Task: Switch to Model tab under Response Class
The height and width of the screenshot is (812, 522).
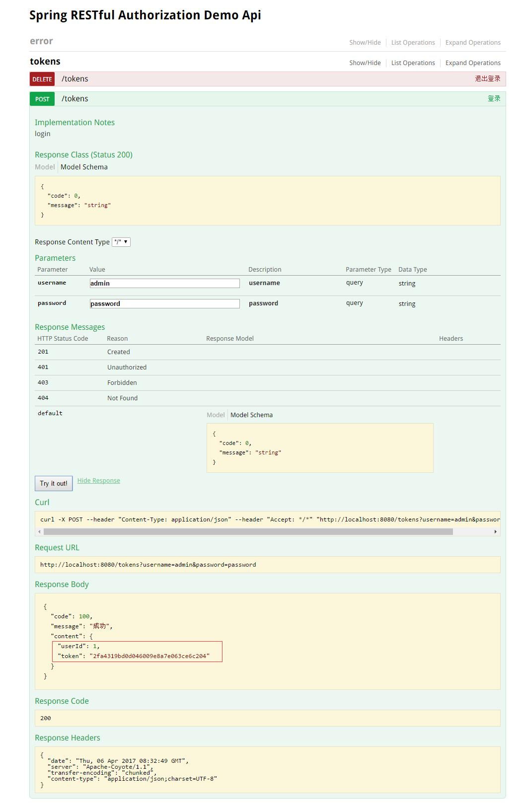Action: click(45, 167)
